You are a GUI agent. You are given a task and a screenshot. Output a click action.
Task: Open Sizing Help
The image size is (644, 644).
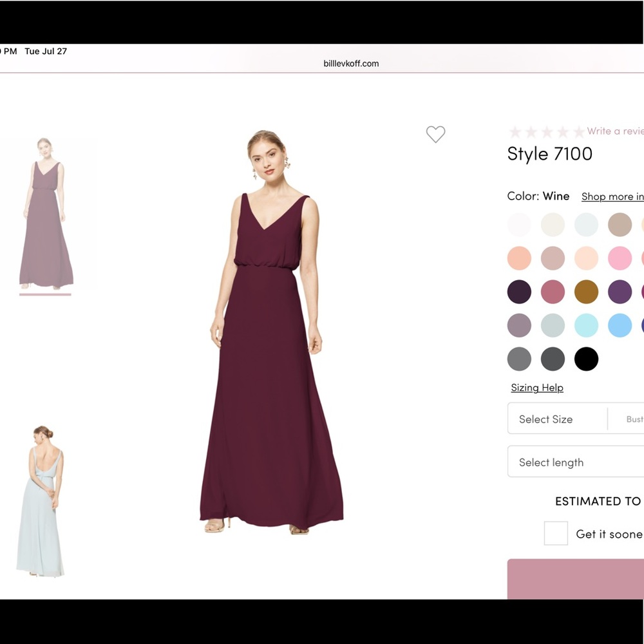536,387
